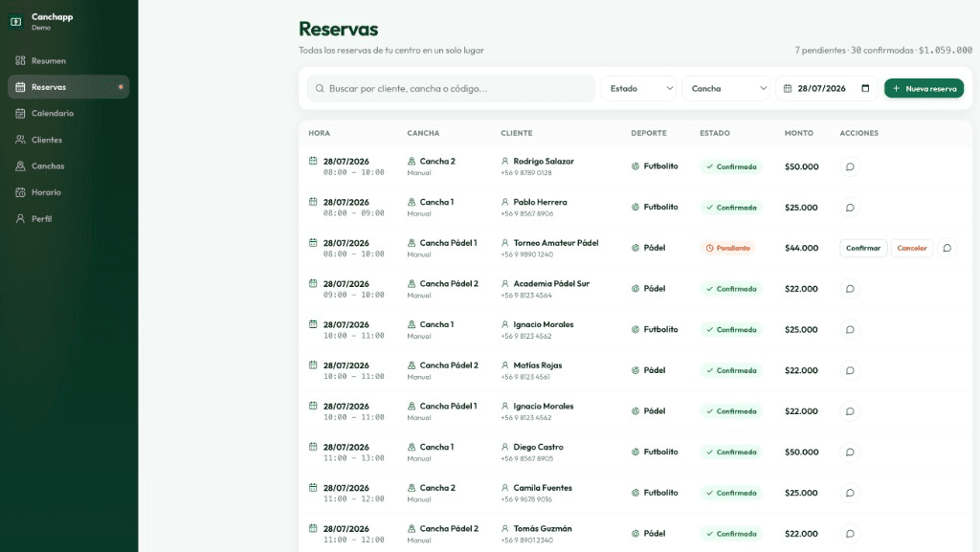Click court icon beside Cancha Pádel 1 at 08:00

coord(412,243)
